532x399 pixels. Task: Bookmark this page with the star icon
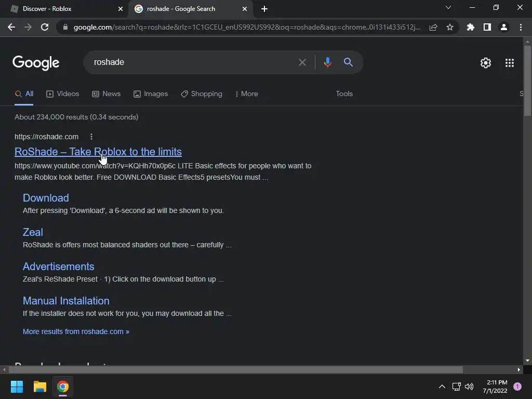450,27
